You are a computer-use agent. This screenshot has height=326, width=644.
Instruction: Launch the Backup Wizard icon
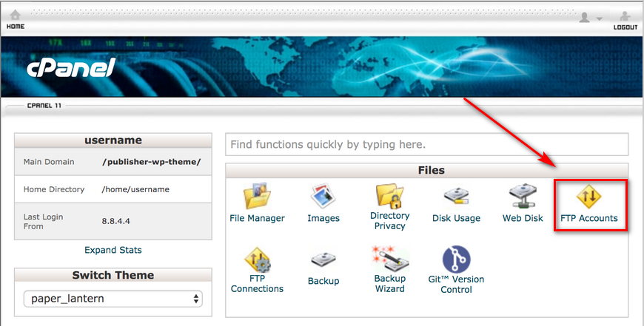point(390,258)
